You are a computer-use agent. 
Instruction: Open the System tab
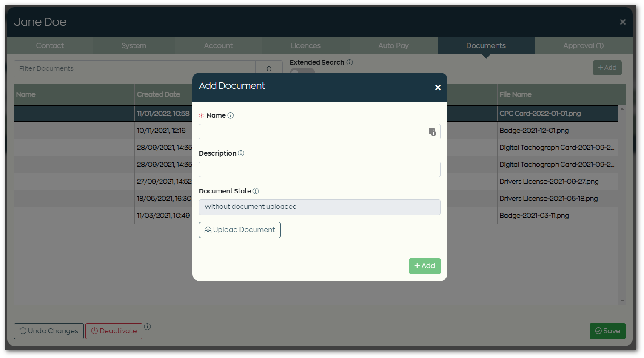click(134, 45)
